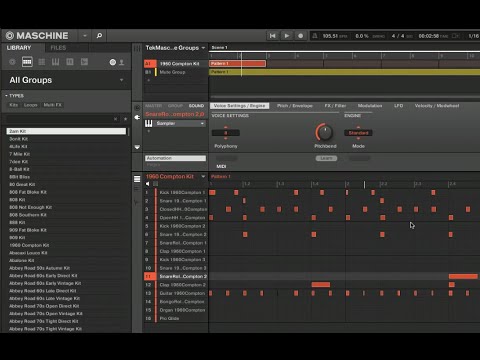Screen dimensions: 480x360
Task: Select the Automation button
Action: tap(175, 158)
